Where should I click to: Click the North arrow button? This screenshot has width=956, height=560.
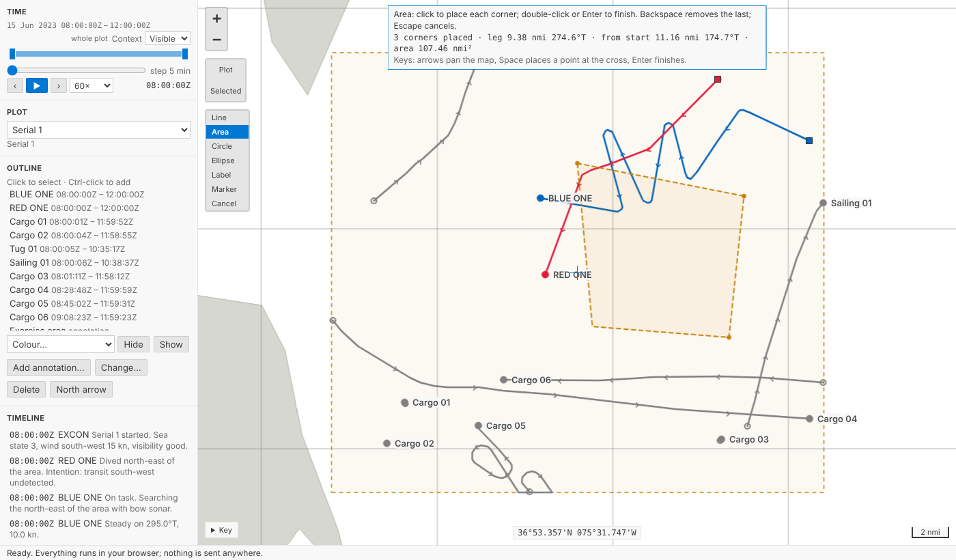pos(81,389)
